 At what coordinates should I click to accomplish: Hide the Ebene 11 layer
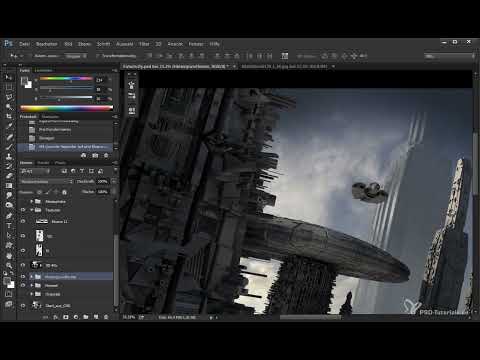(x=23, y=221)
